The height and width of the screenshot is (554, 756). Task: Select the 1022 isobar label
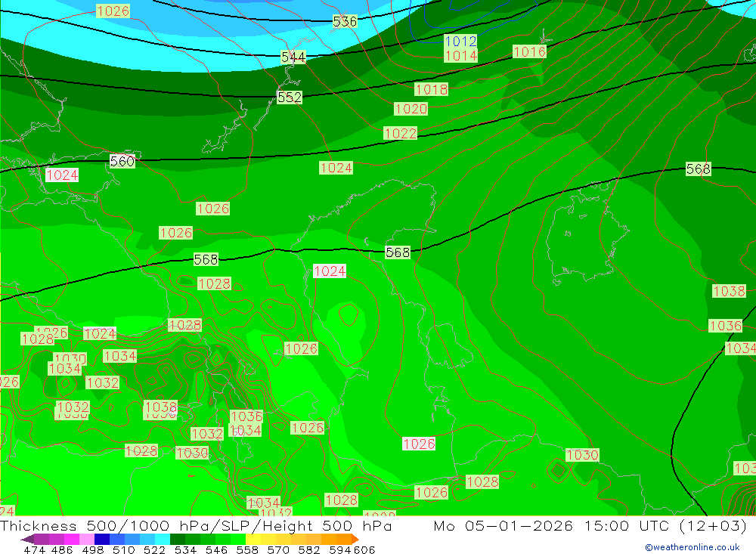(400, 133)
